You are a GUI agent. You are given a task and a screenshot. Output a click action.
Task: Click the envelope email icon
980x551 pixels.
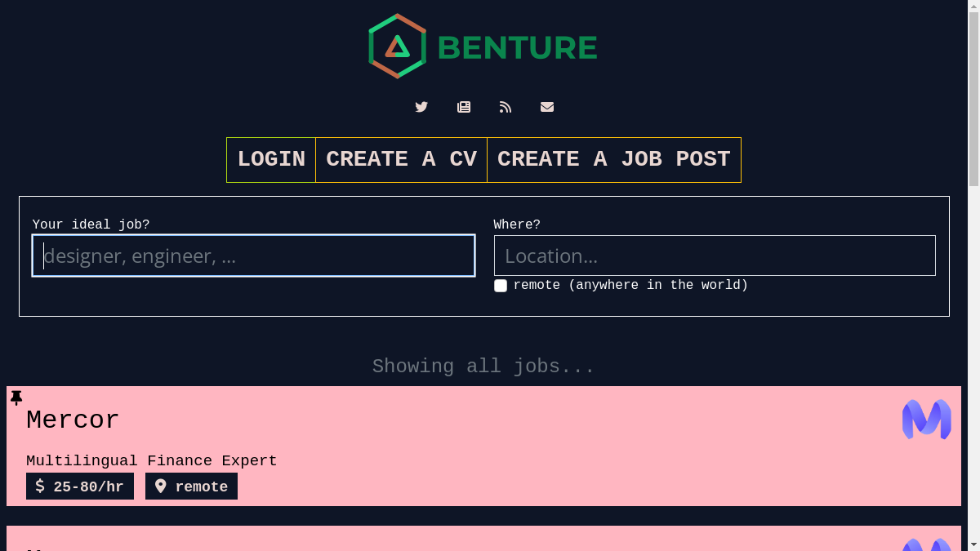(547, 107)
